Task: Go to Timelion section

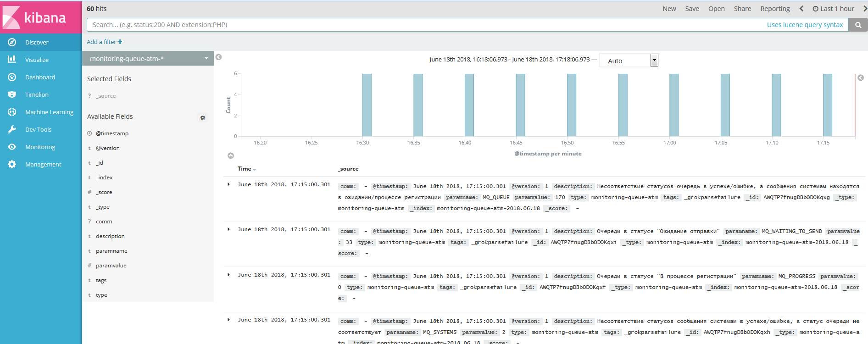Action: 37,94
